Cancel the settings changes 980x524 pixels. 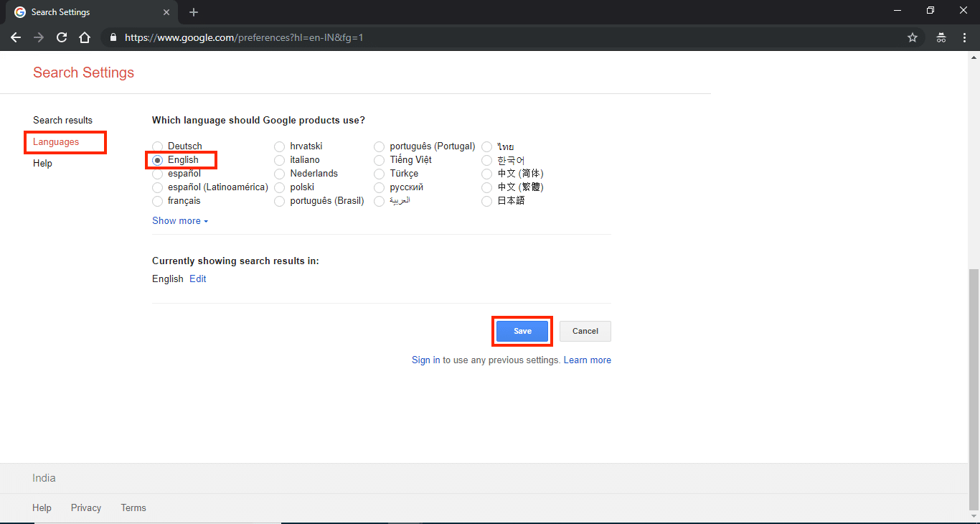(585, 331)
